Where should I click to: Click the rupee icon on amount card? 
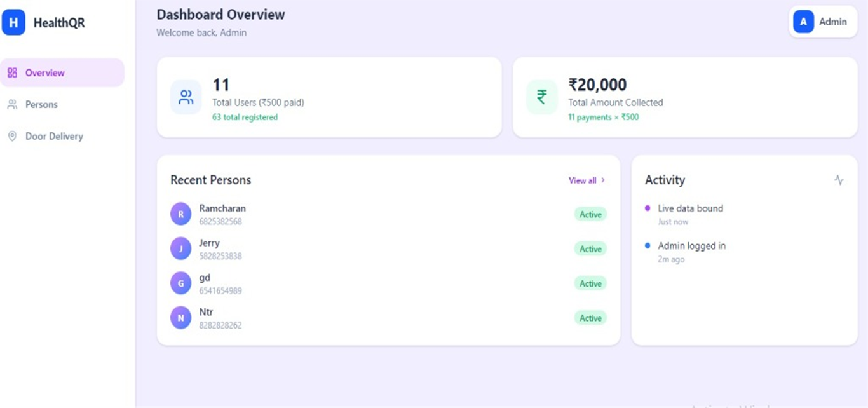(x=542, y=97)
